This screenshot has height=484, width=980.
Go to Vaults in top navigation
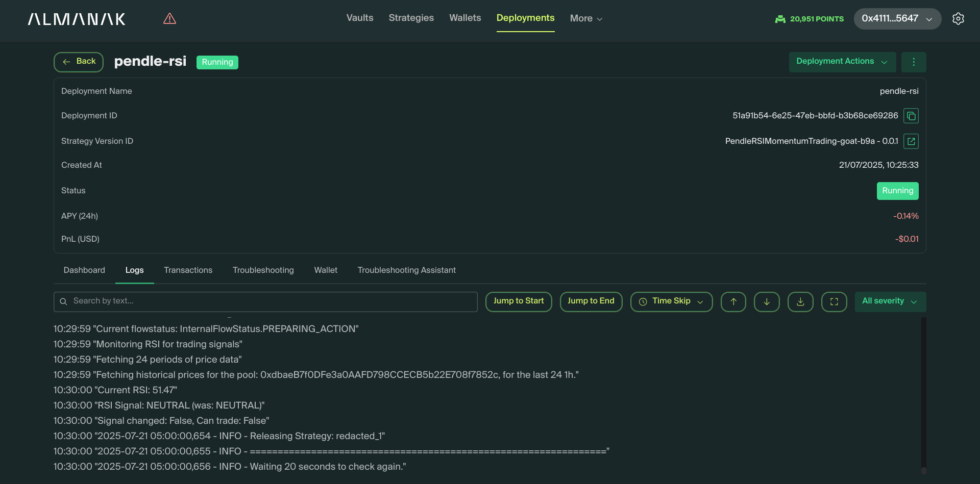pyautogui.click(x=360, y=18)
